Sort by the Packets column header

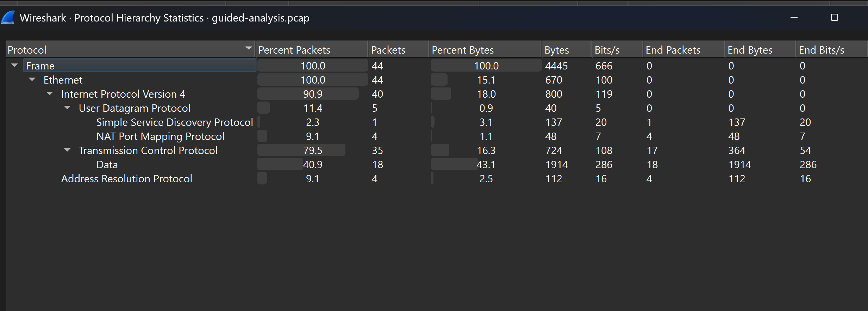click(x=398, y=50)
